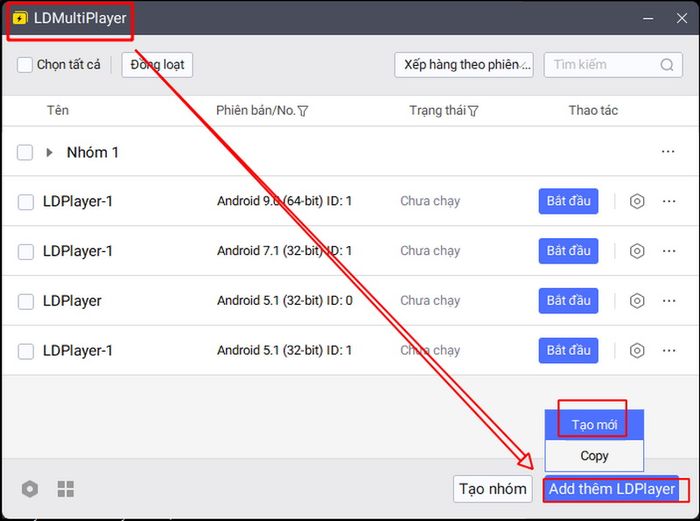Screen dimensions: 700x521
Task: Open settings hexagon for Android 5.1 ID: 0
Action: (637, 300)
